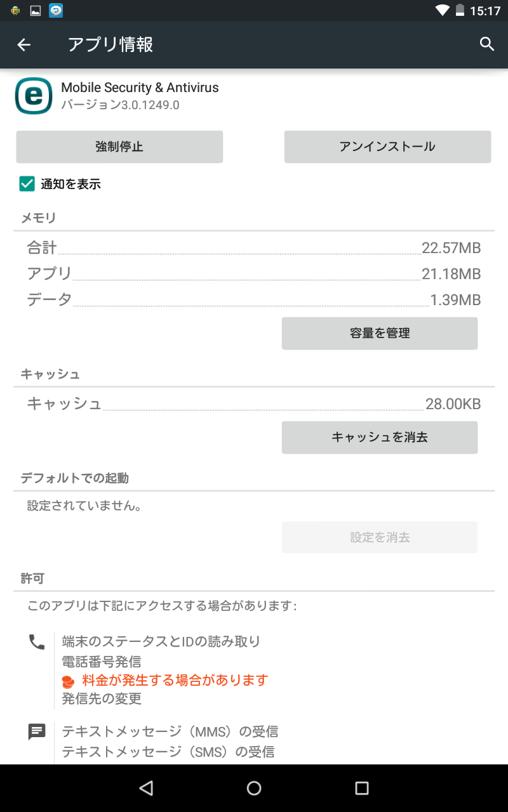
Task: Uncheck the 通知を表示 checkbox
Action: pos(27,184)
